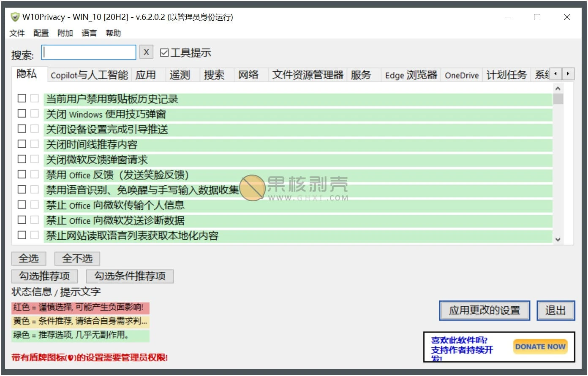Open the 附加 menu
Screen dimensions: 588x376
point(65,33)
